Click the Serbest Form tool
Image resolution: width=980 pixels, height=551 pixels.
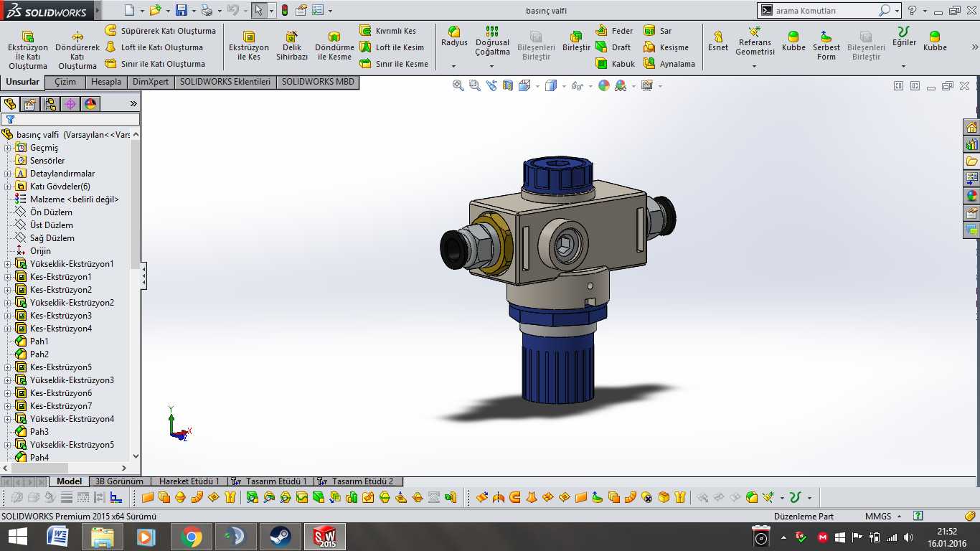(x=826, y=46)
